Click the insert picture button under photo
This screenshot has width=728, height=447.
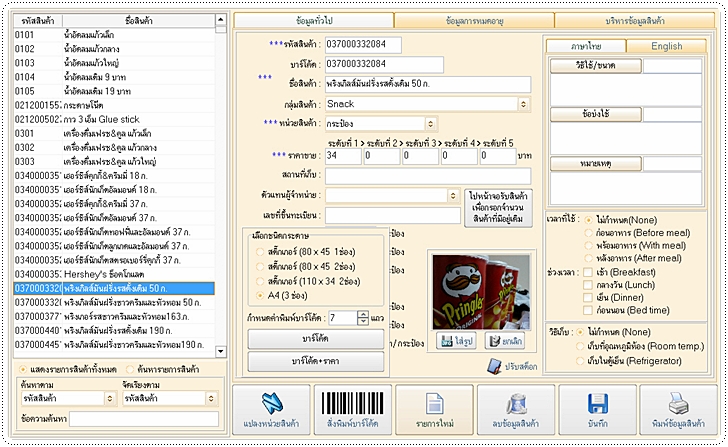(456, 341)
